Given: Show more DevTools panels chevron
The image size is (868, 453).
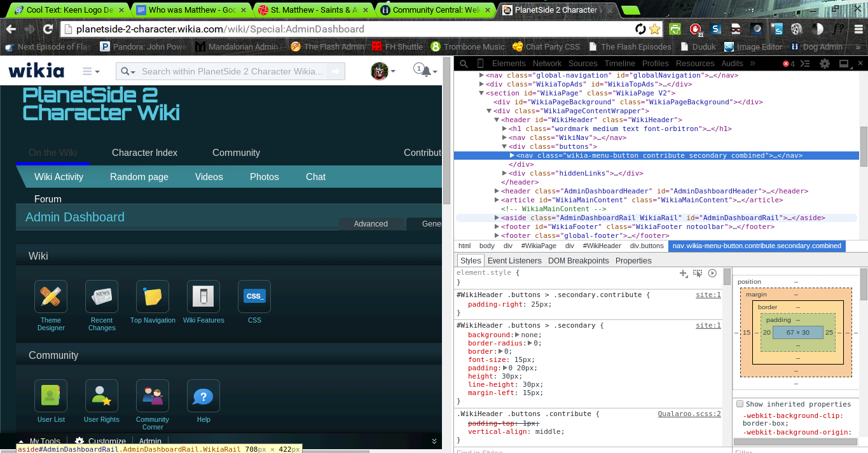Looking at the screenshot, I should click(753, 64).
